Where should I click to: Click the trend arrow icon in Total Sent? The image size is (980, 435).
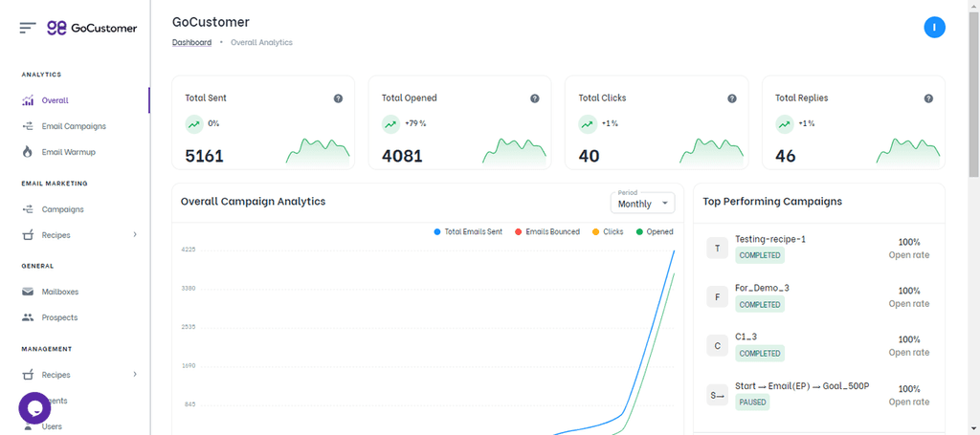click(194, 124)
